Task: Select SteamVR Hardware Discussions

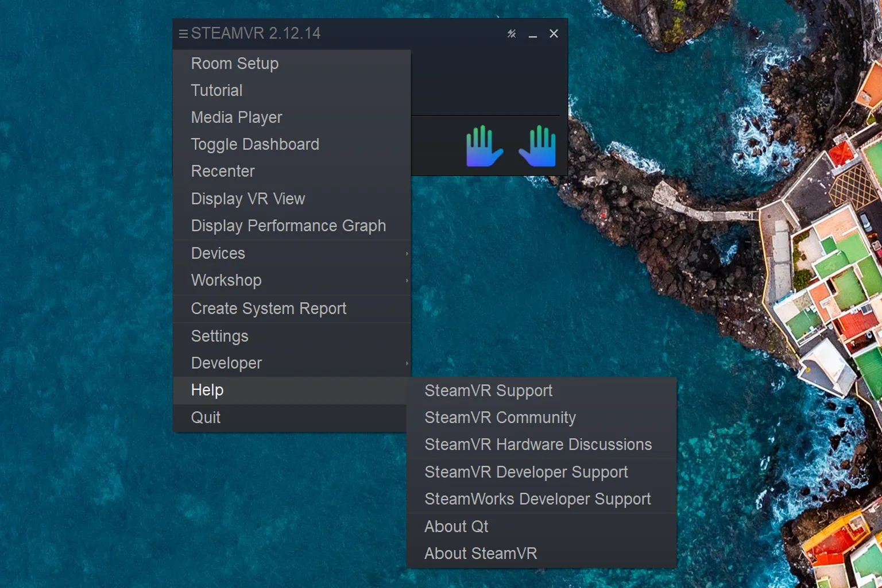Action: (x=541, y=444)
